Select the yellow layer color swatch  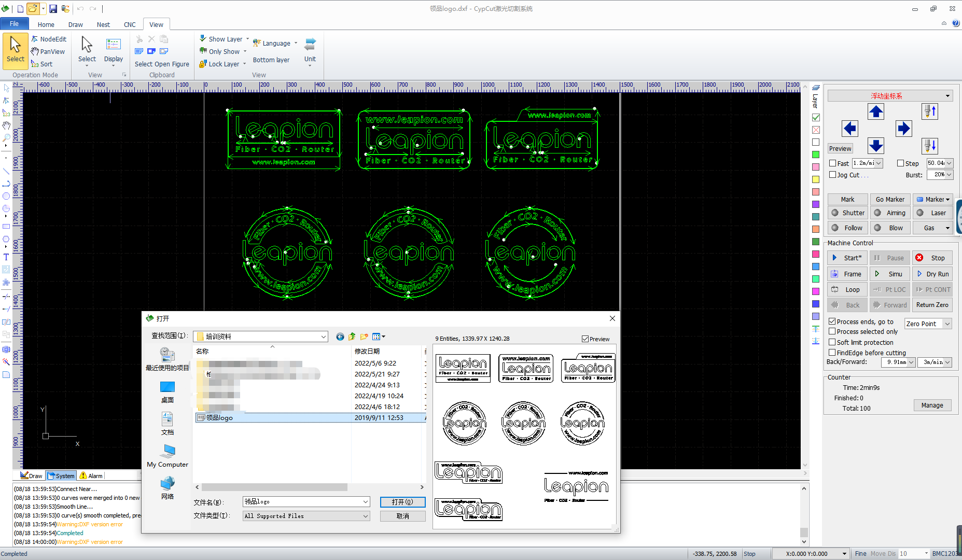[x=816, y=179]
